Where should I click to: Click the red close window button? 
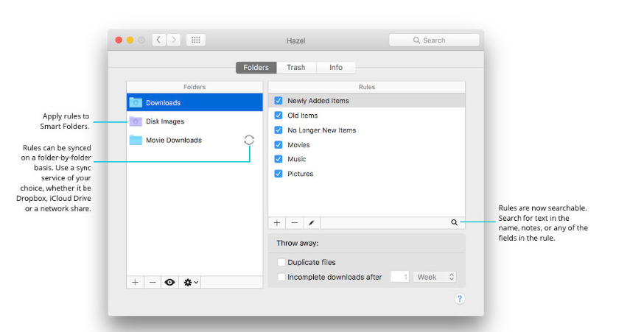119,40
